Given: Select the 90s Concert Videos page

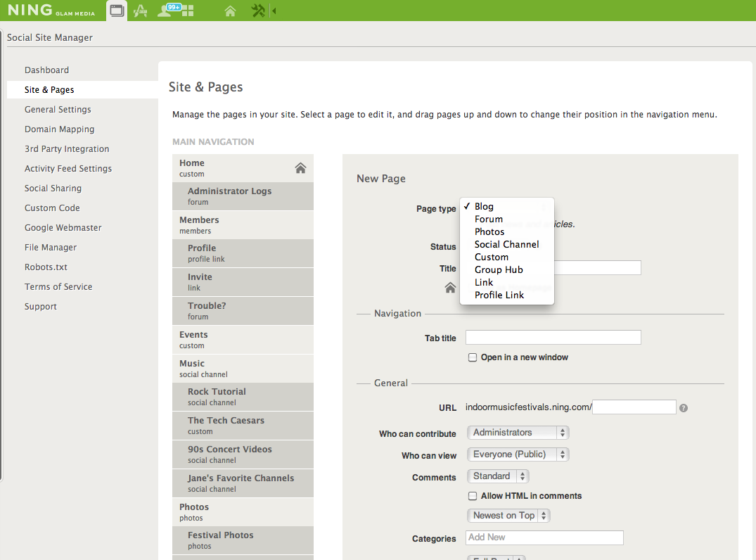Looking at the screenshot, I should pyautogui.click(x=243, y=454).
